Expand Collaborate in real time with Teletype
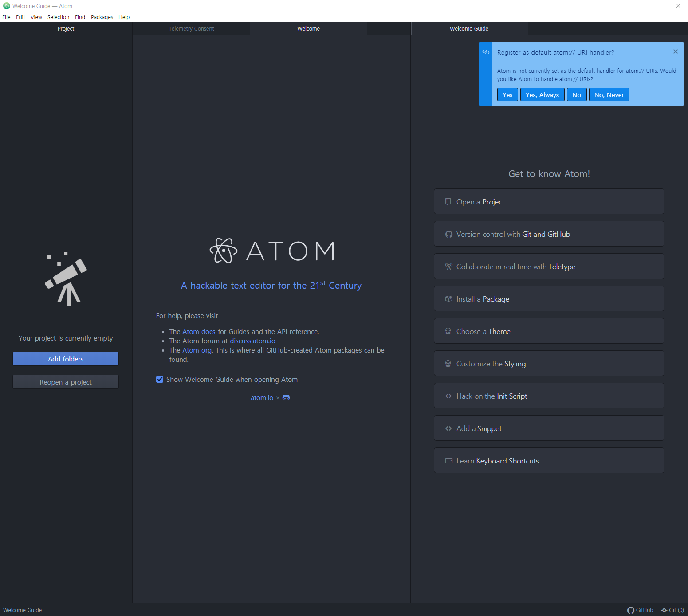 click(549, 267)
